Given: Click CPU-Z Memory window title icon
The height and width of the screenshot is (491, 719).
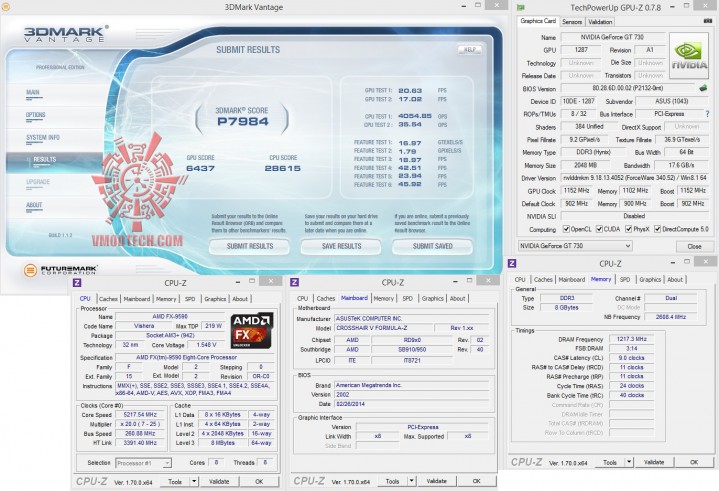Looking at the screenshot, I should coord(512,263).
